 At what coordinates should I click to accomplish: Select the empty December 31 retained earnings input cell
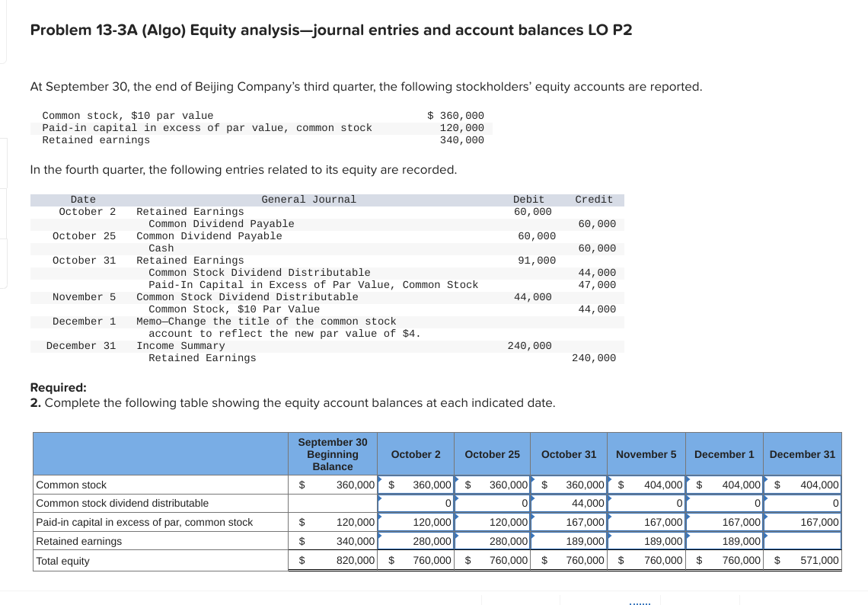(802, 541)
